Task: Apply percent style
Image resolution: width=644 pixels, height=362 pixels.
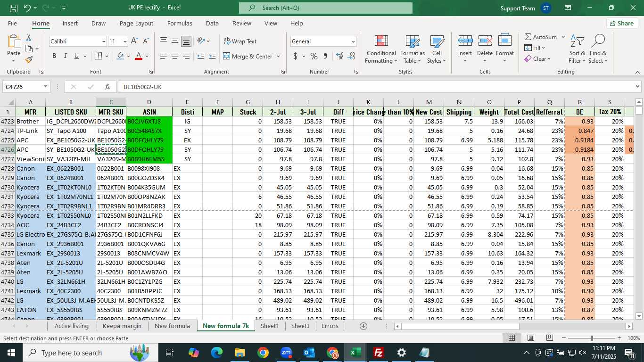Action: [x=314, y=56]
